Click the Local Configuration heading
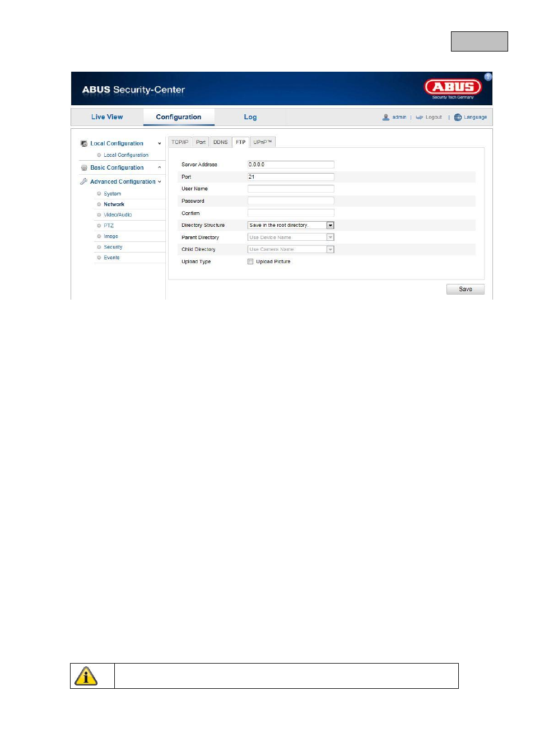The height and width of the screenshot is (756, 535). (x=117, y=143)
